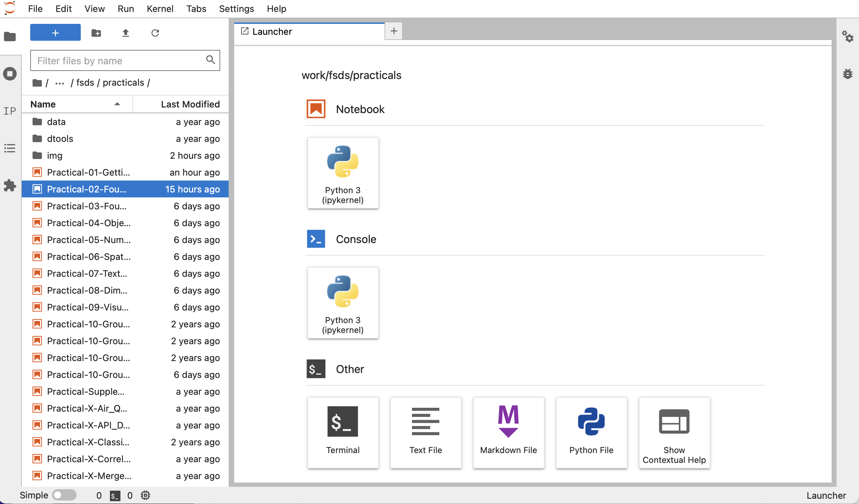The height and width of the screenshot is (504, 859).
Task: Start a new Terminal
Action: [x=343, y=433]
